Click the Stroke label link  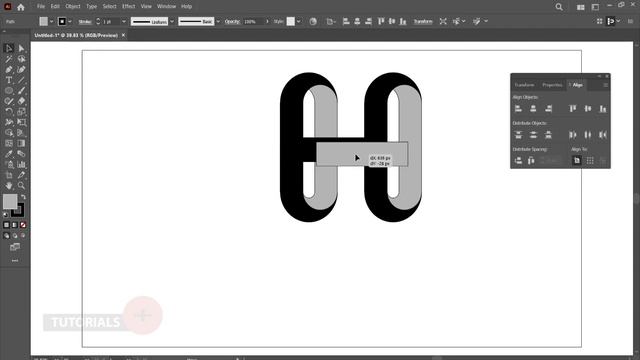85,21
